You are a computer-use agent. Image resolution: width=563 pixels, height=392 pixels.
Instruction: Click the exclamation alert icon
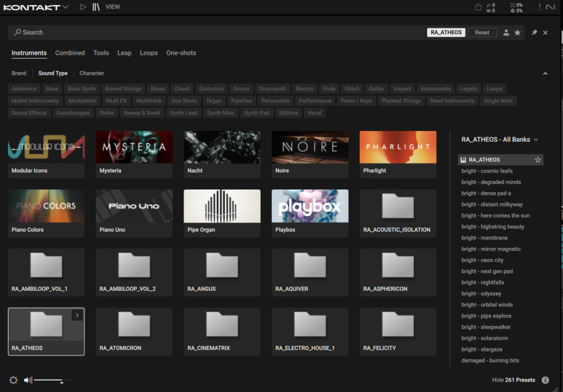539,7
